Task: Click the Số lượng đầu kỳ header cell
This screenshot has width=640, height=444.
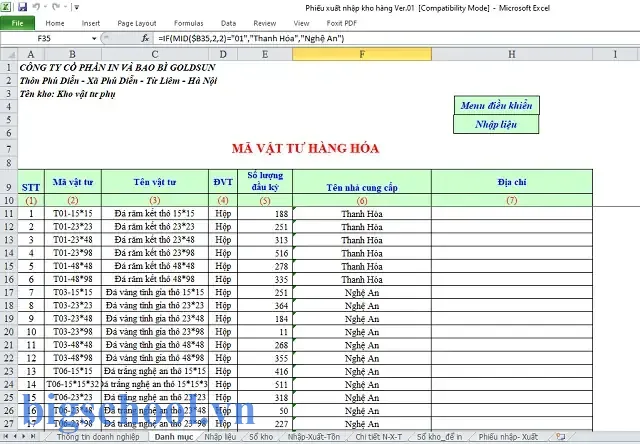Action: (265, 182)
